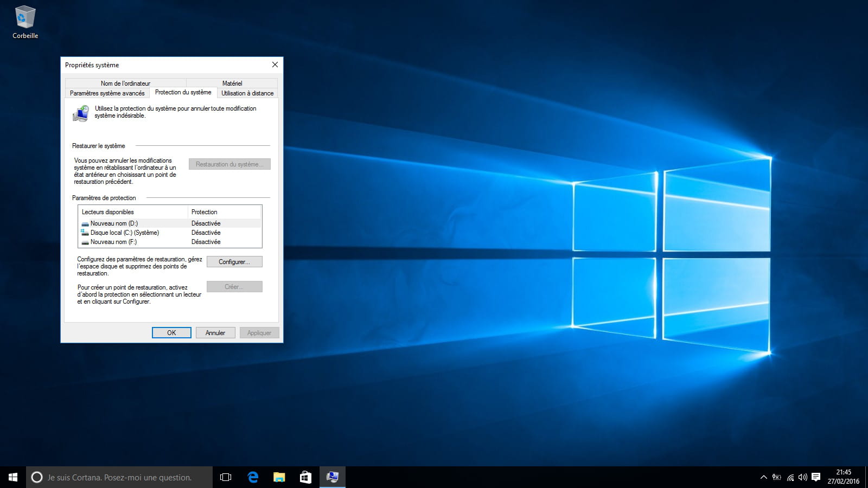Image resolution: width=868 pixels, height=488 pixels.
Task: Click Désactivée status for drive F:
Action: point(206,242)
